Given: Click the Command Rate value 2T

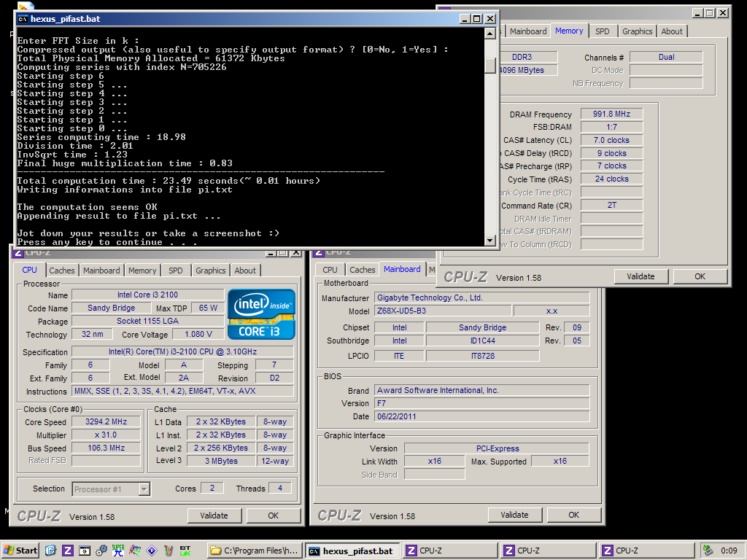Looking at the screenshot, I should 612,205.
